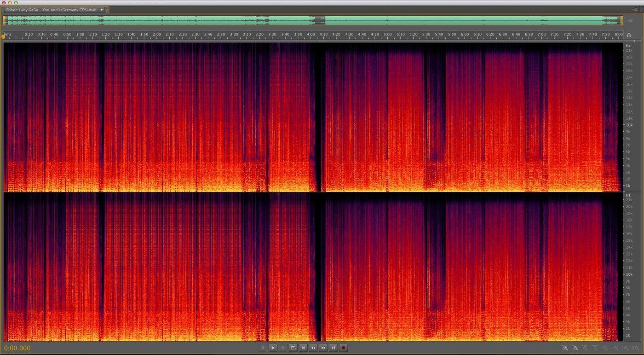
Task: Start playback with the Play button
Action: click(x=273, y=348)
